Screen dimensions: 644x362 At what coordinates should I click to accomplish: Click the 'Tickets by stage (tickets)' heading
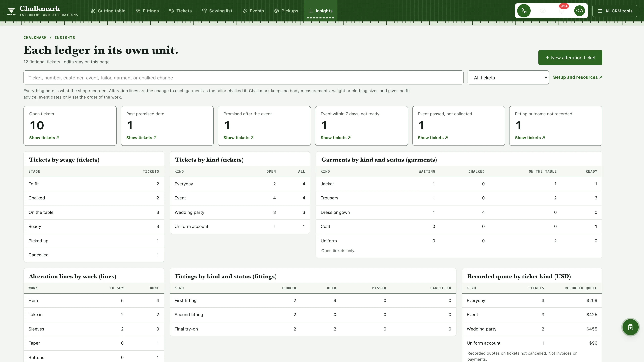coord(64,160)
